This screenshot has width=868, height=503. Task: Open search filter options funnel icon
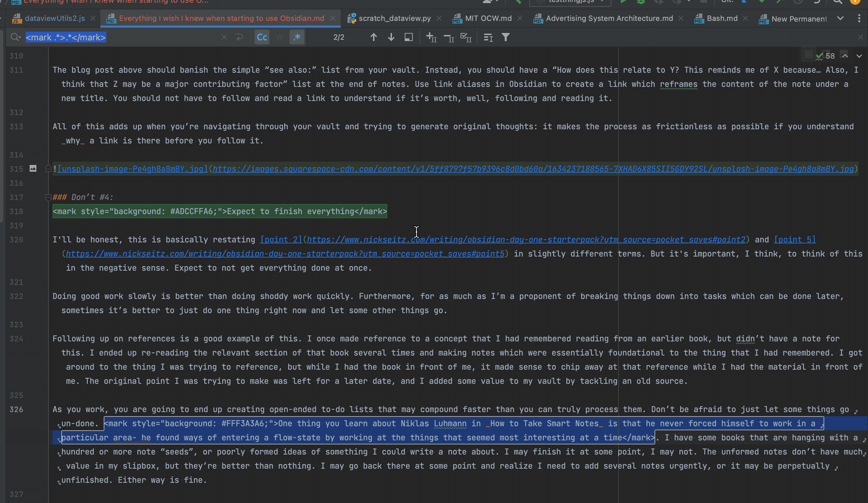[x=506, y=37]
